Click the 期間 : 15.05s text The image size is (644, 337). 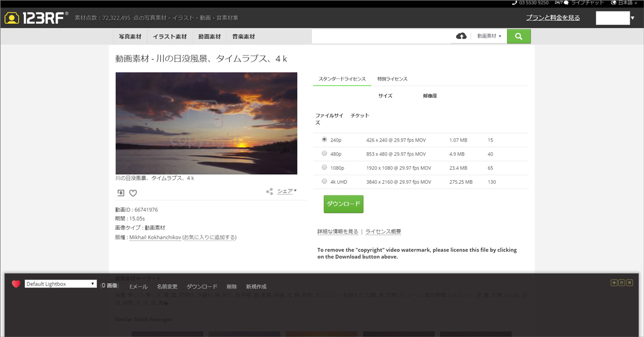(x=130, y=219)
